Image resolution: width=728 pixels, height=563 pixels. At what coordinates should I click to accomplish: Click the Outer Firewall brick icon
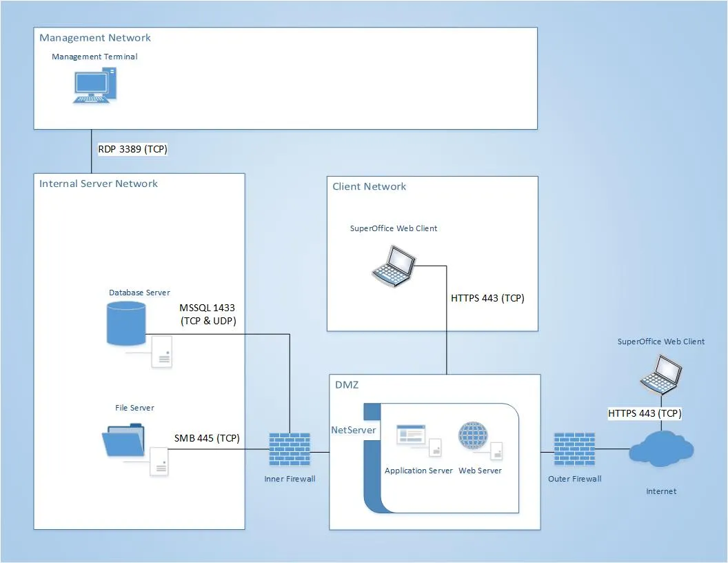574,452
